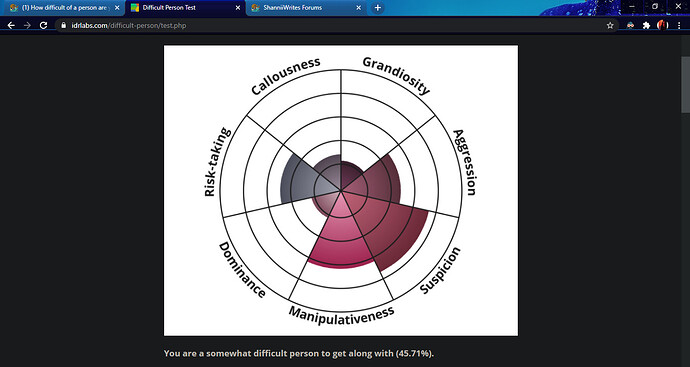
Task: Close the ShanniiWrites Forums tab
Action: (358, 8)
